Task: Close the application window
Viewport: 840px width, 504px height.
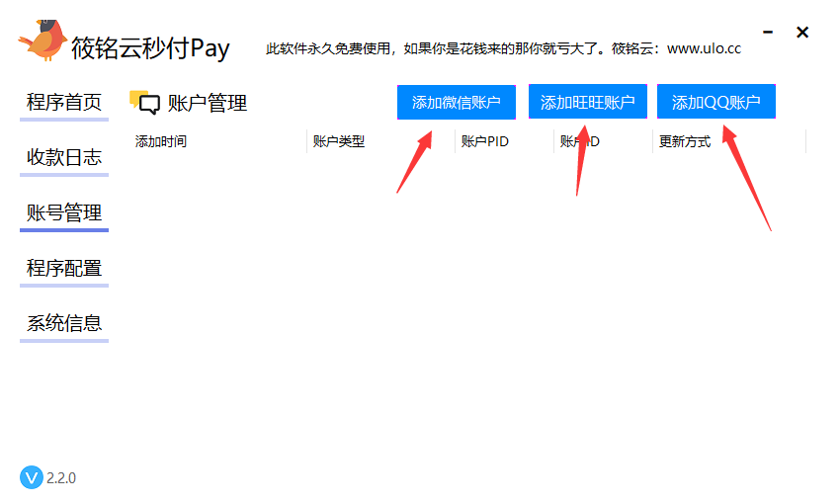Action: pos(802,33)
